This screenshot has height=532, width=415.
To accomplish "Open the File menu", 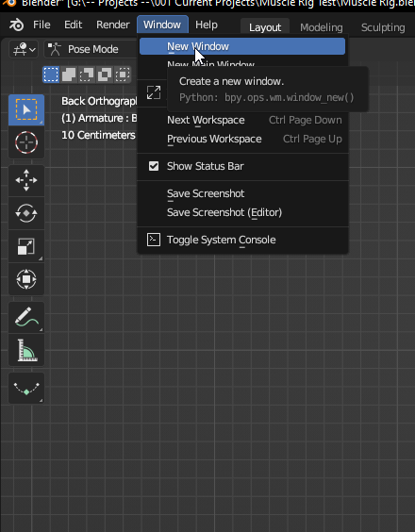I will (x=41, y=25).
